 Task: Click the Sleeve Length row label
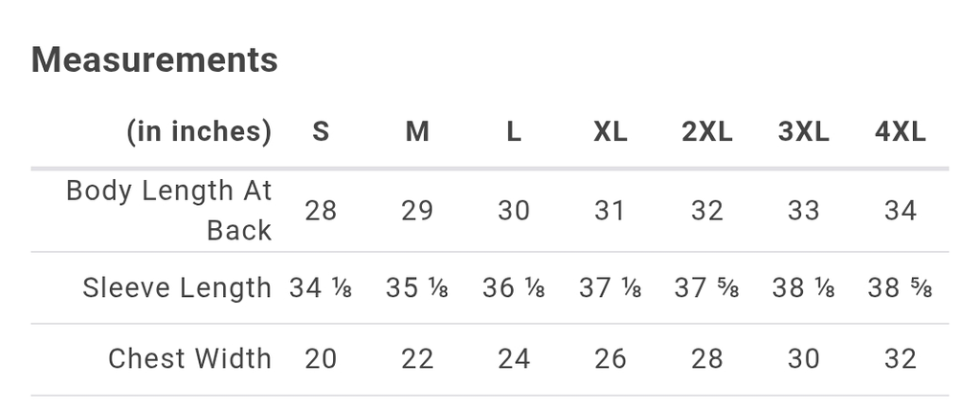coord(177,287)
